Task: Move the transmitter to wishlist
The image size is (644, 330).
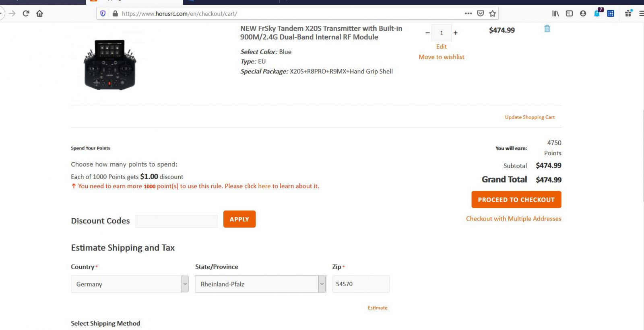Action: point(442,57)
